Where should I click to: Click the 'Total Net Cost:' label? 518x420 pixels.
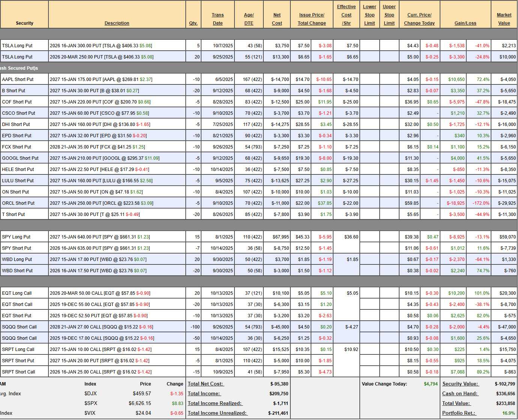click(x=206, y=384)
